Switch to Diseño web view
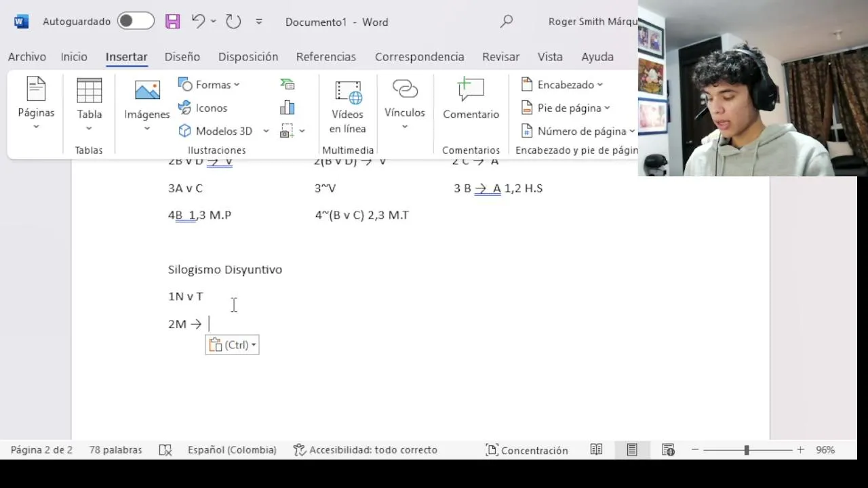868x488 pixels. 668,450
